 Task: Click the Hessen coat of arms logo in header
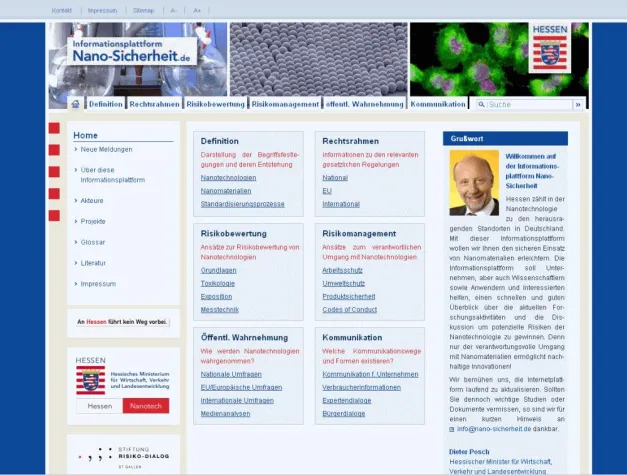pos(548,49)
